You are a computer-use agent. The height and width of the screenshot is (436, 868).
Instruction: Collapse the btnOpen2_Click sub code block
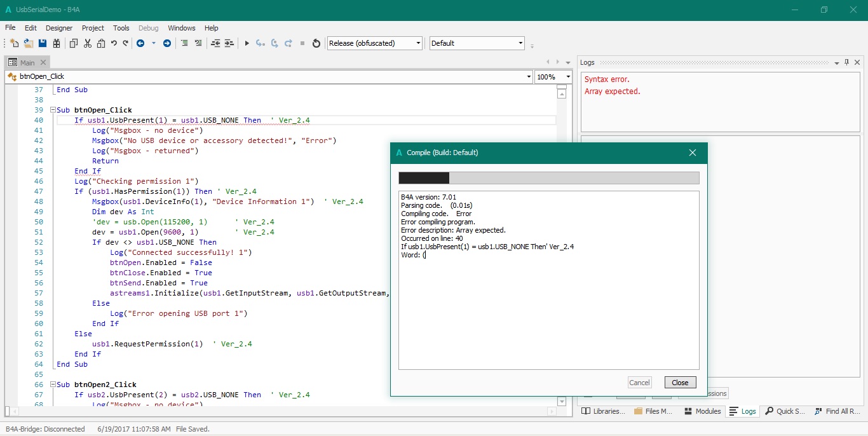coord(53,385)
